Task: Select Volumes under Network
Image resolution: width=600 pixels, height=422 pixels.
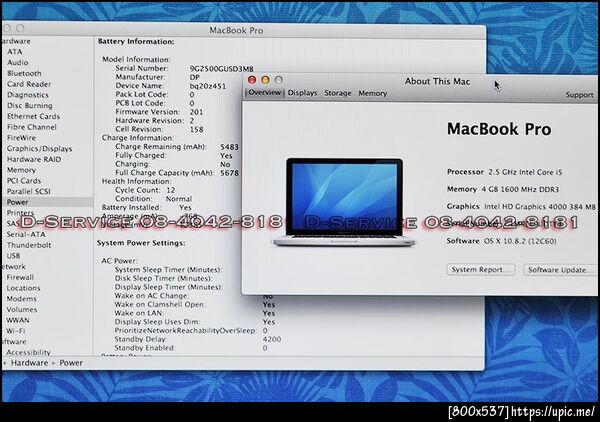Action: [22, 309]
